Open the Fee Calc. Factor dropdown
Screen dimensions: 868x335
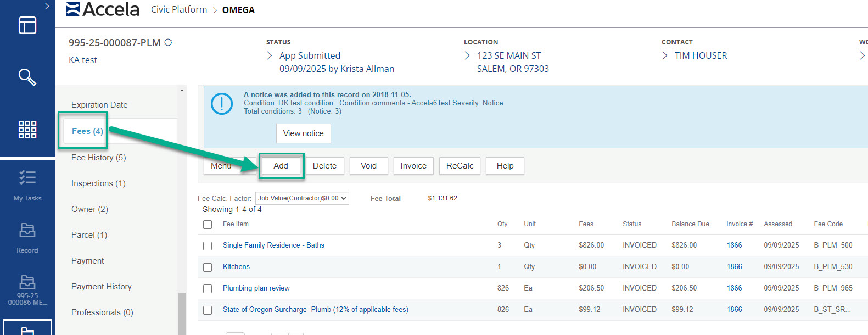(302, 198)
